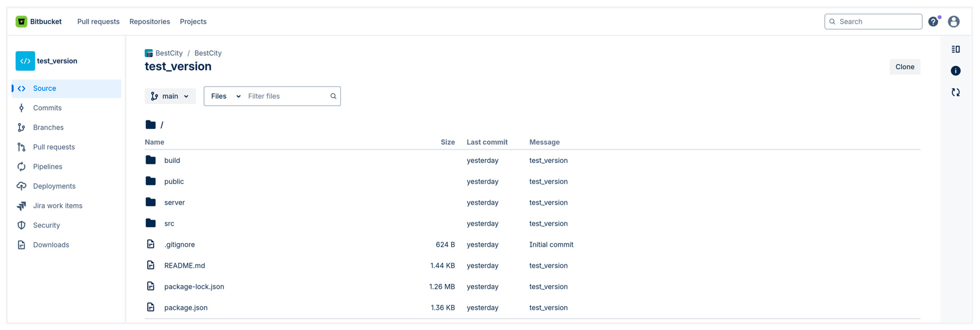980x330 pixels.
Task: Go to Commits in the sidebar
Action: point(47,108)
